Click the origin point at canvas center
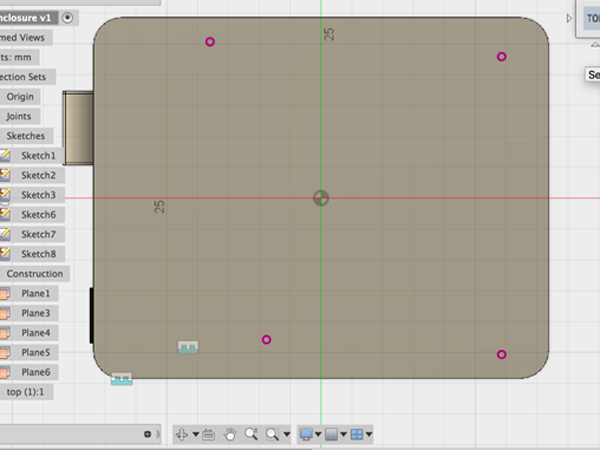The width and height of the screenshot is (600, 450). [321, 198]
